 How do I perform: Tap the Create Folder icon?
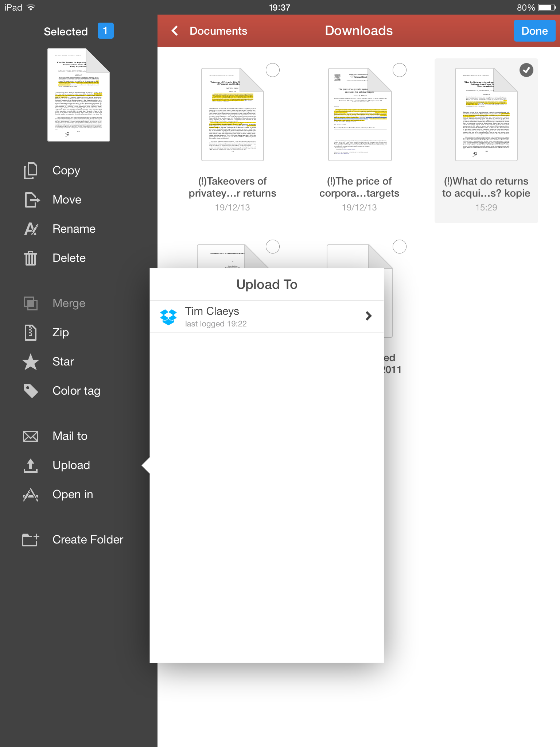(x=31, y=540)
